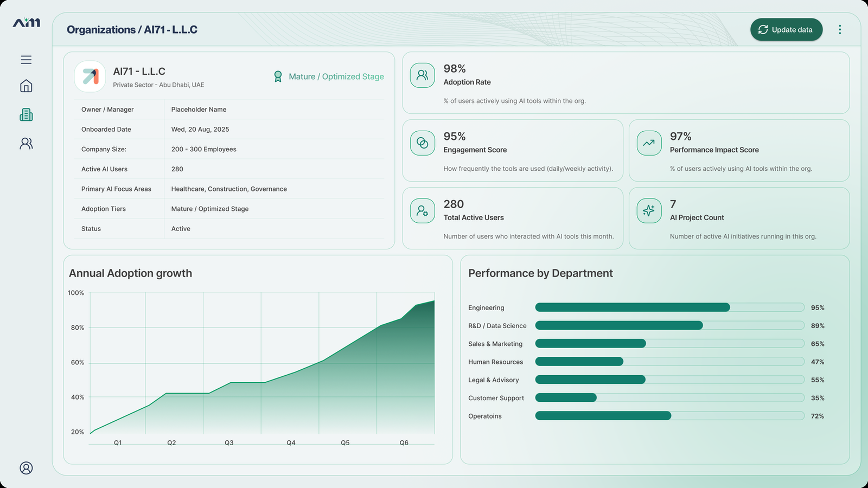Click the AIM logo in sidebar

pyautogui.click(x=27, y=22)
